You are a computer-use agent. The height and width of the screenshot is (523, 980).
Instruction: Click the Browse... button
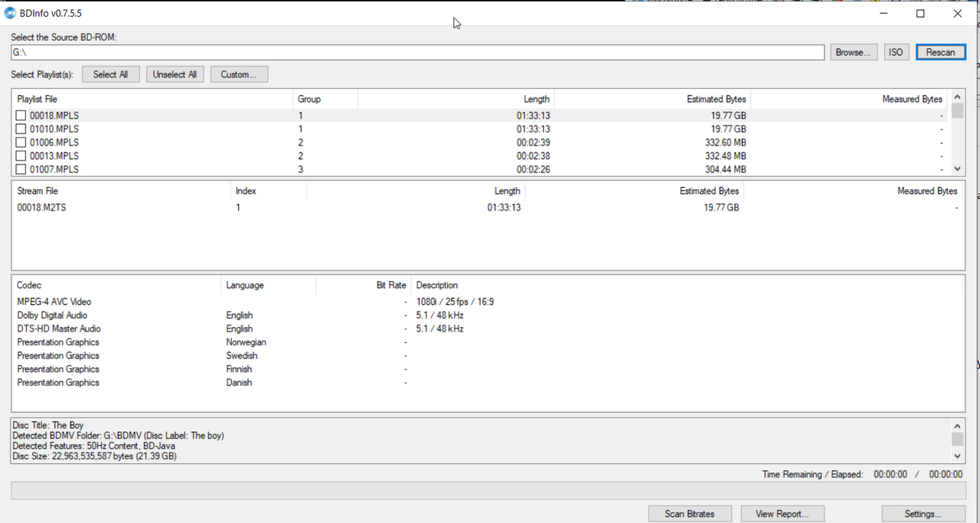pos(853,52)
